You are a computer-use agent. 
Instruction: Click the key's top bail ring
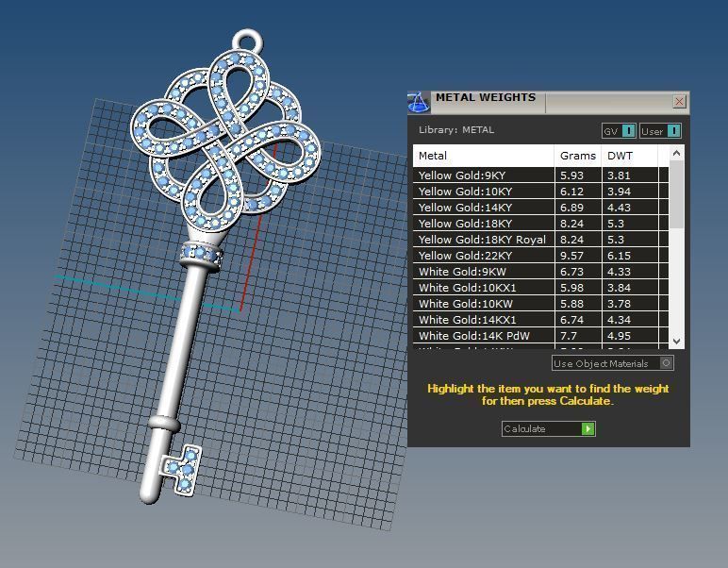247,42
